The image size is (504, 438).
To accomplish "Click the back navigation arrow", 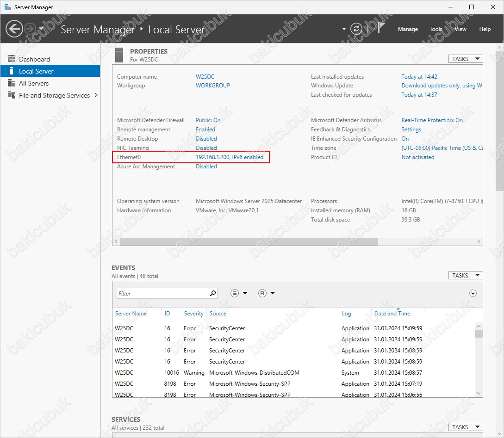I will tap(14, 29).
